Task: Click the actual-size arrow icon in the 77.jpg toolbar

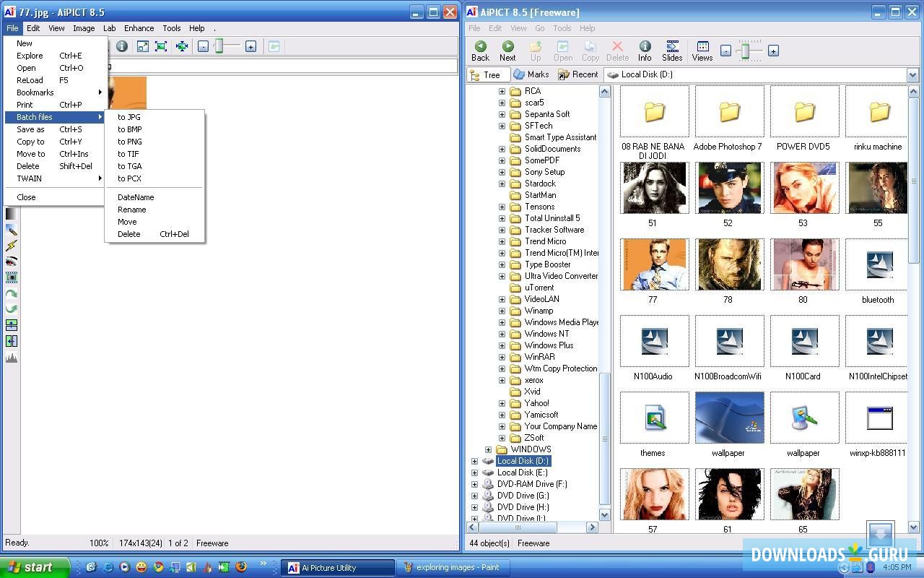Action: point(143,46)
